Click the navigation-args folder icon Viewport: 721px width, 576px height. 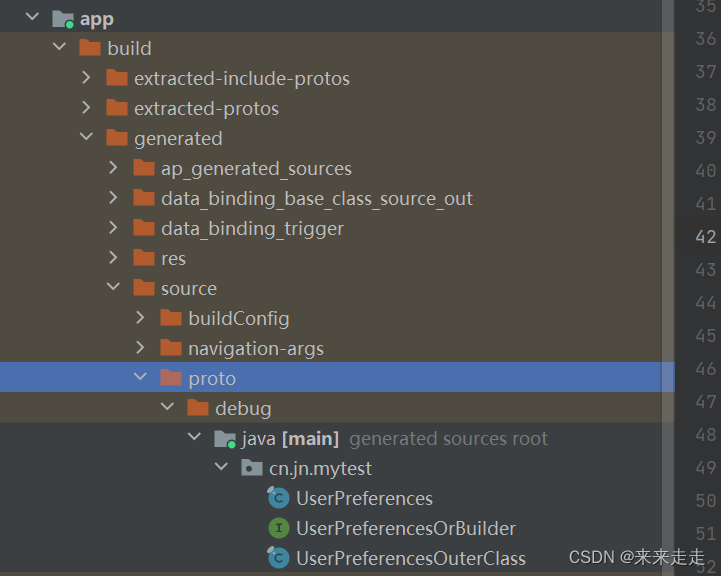pos(171,348)
